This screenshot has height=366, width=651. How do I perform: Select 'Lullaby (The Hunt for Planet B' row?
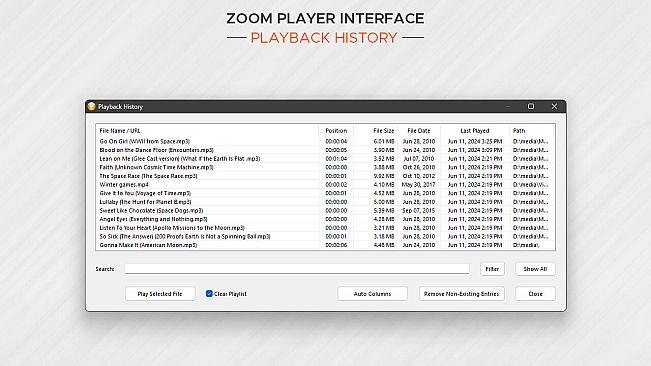(x=326, y=202)
